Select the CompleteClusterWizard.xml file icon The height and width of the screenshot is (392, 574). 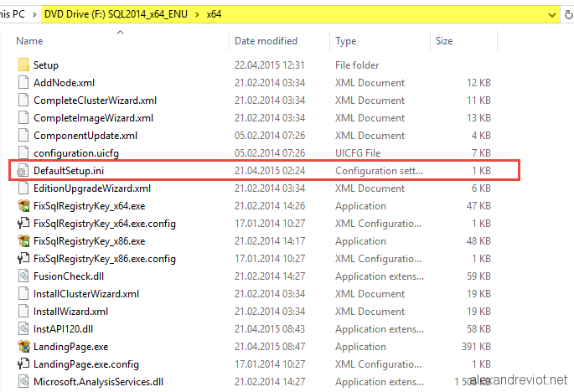pyautogui.click(x=23, y=100)
